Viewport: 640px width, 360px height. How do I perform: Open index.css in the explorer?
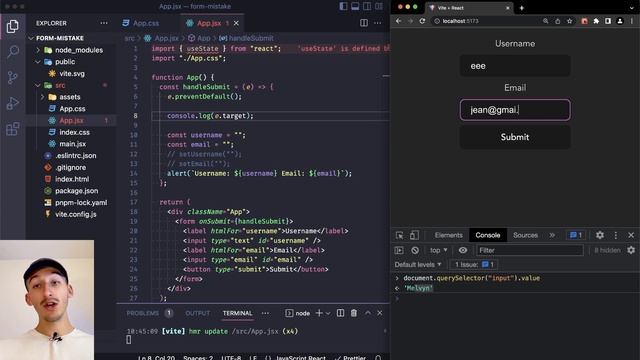pyautogui.click(x=69, y=132)
